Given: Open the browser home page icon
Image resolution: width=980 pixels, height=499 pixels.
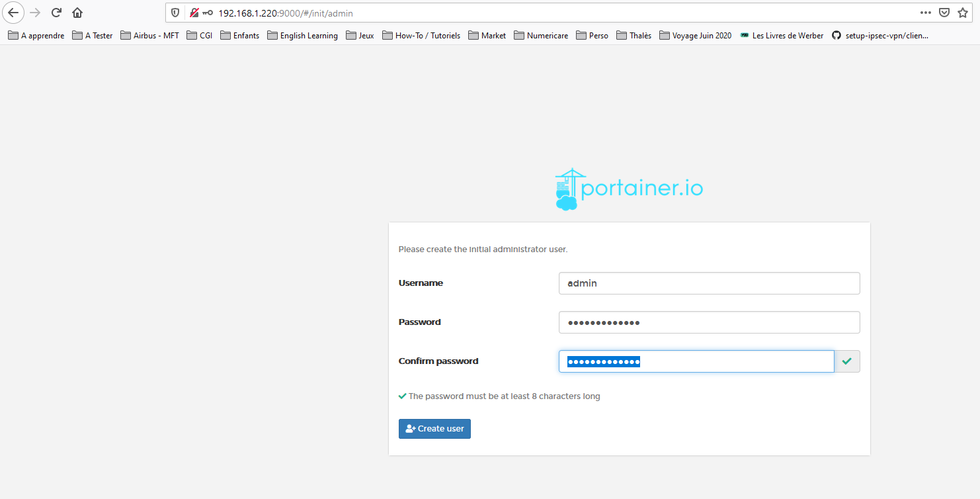Looking at the screenshot, I should pyautogui.click(x=77, y=13).
